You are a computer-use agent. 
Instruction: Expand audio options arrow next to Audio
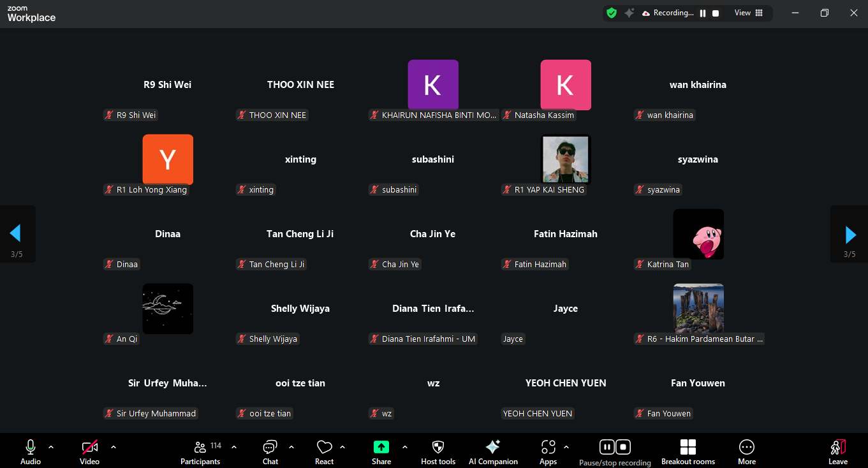51,447
